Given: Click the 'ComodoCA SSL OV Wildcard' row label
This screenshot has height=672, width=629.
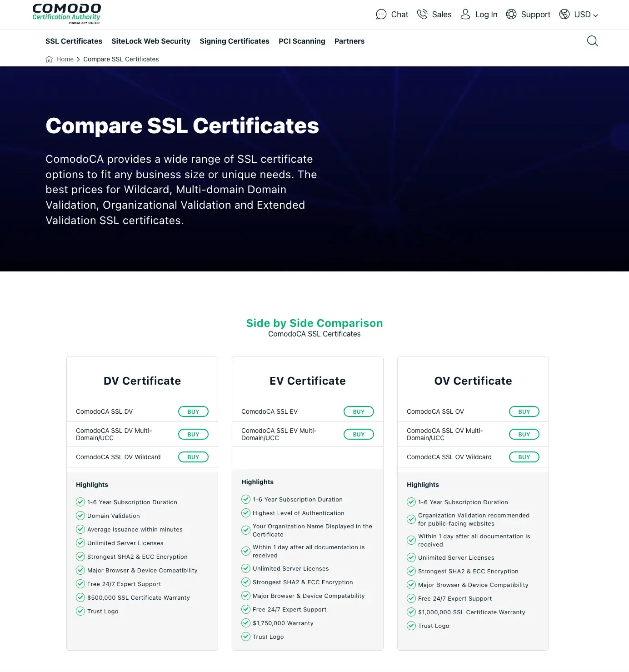Looking at the screenshot, I should [449, 457].
